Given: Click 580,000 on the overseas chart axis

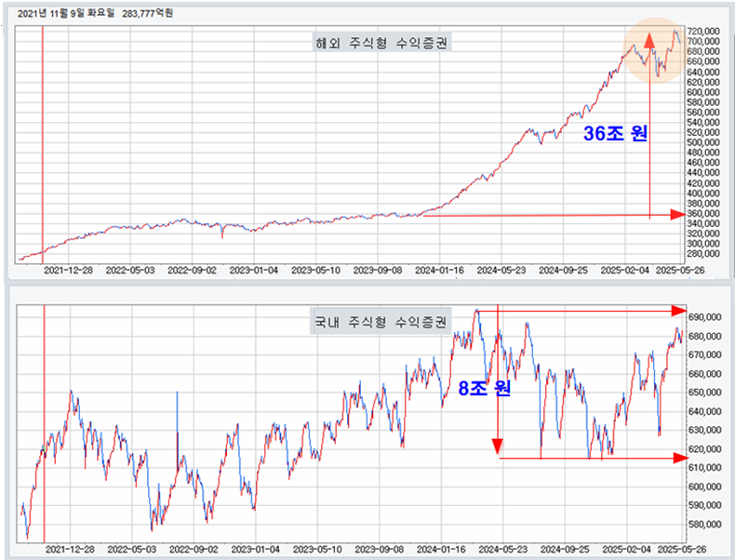Looking at the screenshot, I should pos(703,102).
